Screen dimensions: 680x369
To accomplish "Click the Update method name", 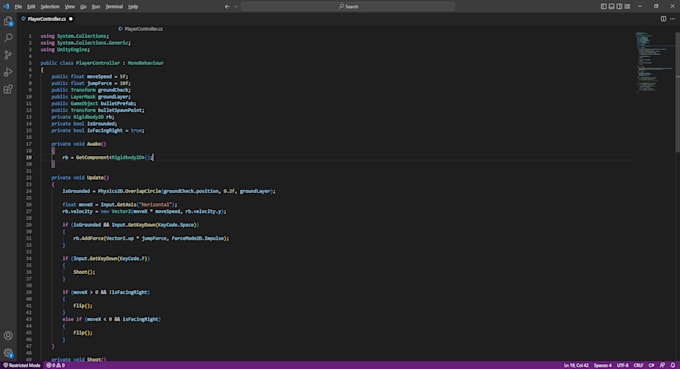I will click(95, 178).
